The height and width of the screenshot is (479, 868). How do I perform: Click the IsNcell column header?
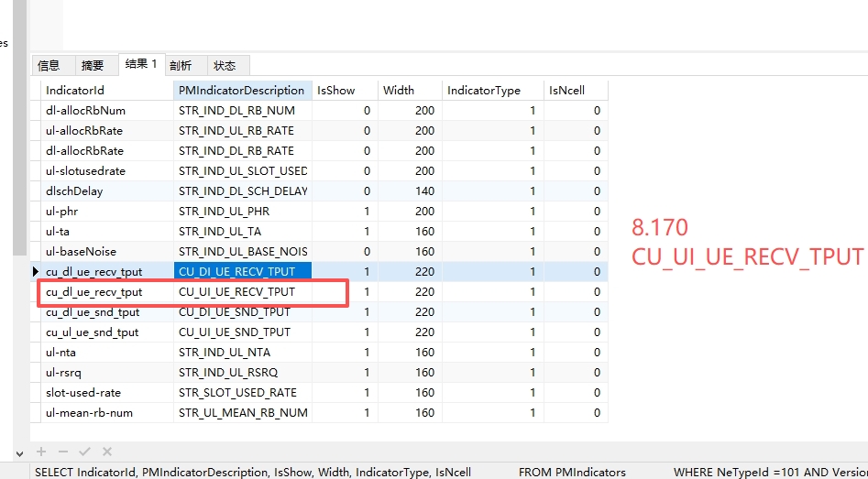pyautogui.click(x=566, y=91)
